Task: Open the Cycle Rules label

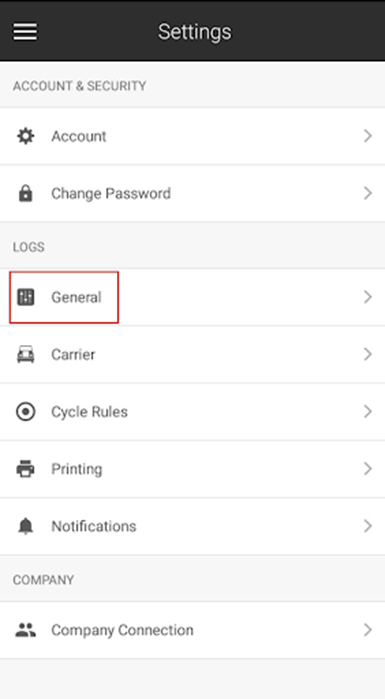Action: pyautogui.click(x=90, y=411)
